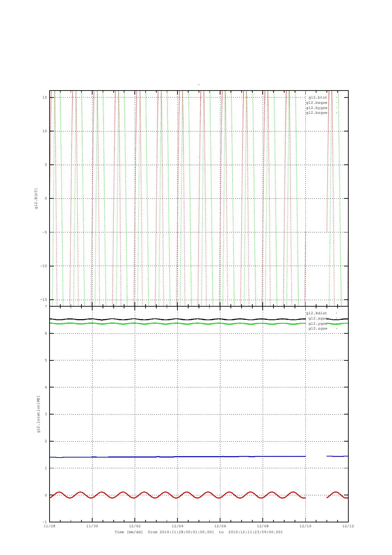Click the -10 tick on the g12.B axis
This screenshot has height=555, width=392.
coord(43,266)
